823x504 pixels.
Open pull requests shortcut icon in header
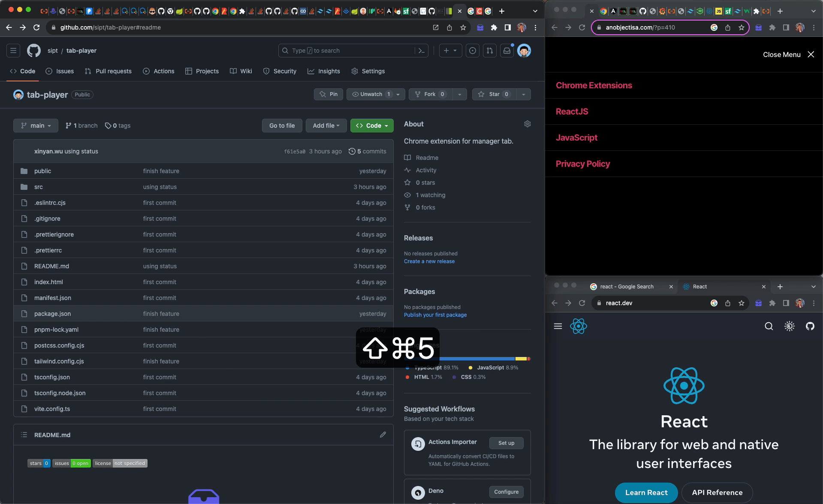pyautogui.click(x=489, y=51)
